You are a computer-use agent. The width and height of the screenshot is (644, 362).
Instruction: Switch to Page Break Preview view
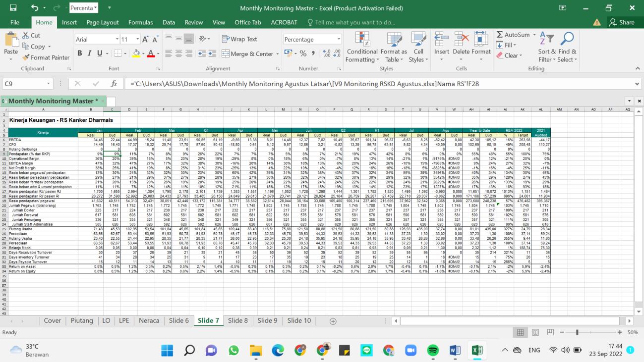[550, 333]
